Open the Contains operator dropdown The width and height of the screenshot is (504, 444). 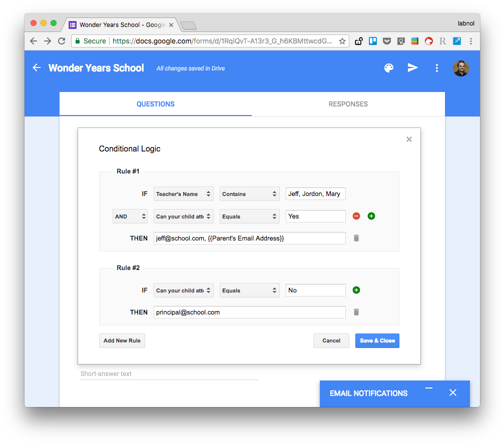(249, 193)
